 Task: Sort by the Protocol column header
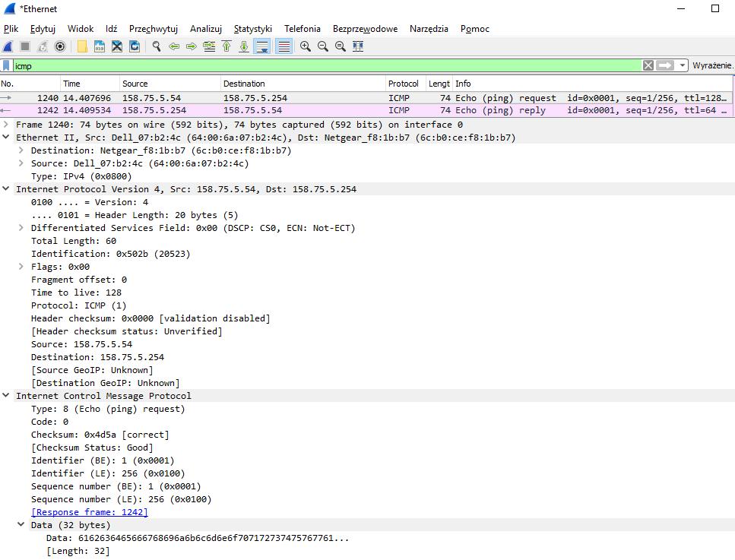point(405,84)
